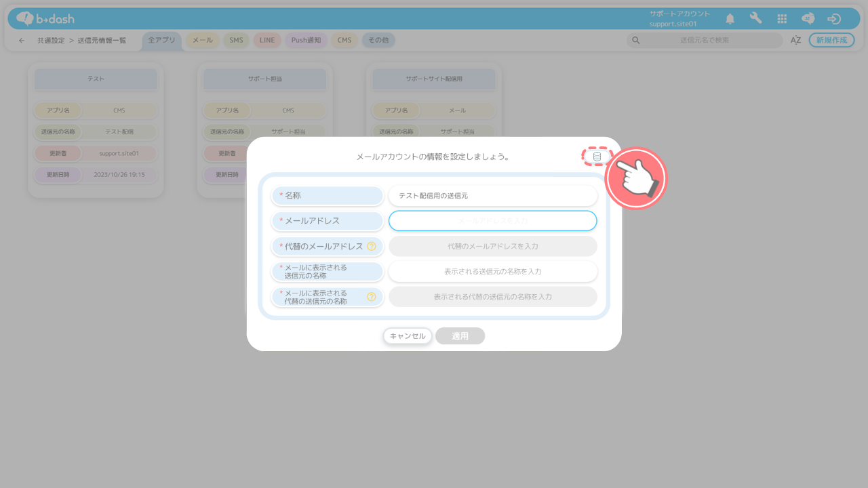Click the search magnifier icon
868x488 pixels.
pos(636,40)
